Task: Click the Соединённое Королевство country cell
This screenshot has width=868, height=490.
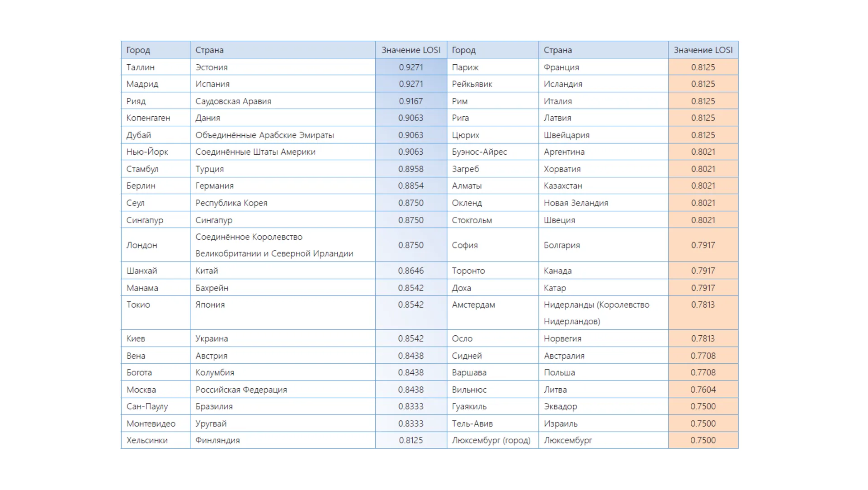Action: click(x=283, y=245)
